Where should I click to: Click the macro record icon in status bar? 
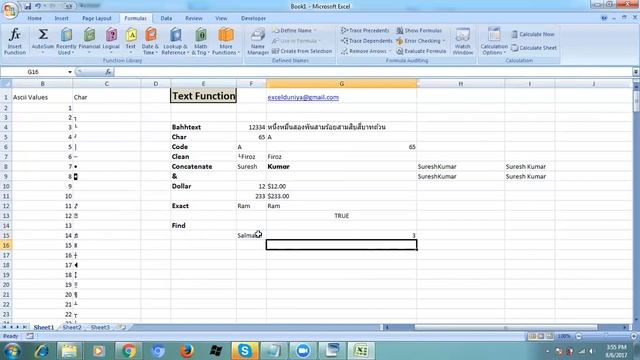point(30,336)
